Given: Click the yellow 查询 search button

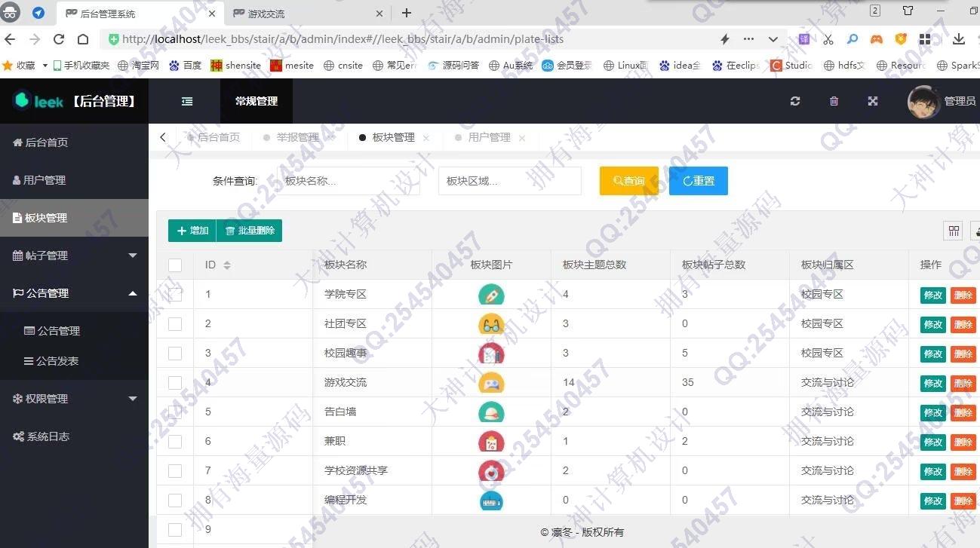Looking at the screenshot, I should click(628, 181).
